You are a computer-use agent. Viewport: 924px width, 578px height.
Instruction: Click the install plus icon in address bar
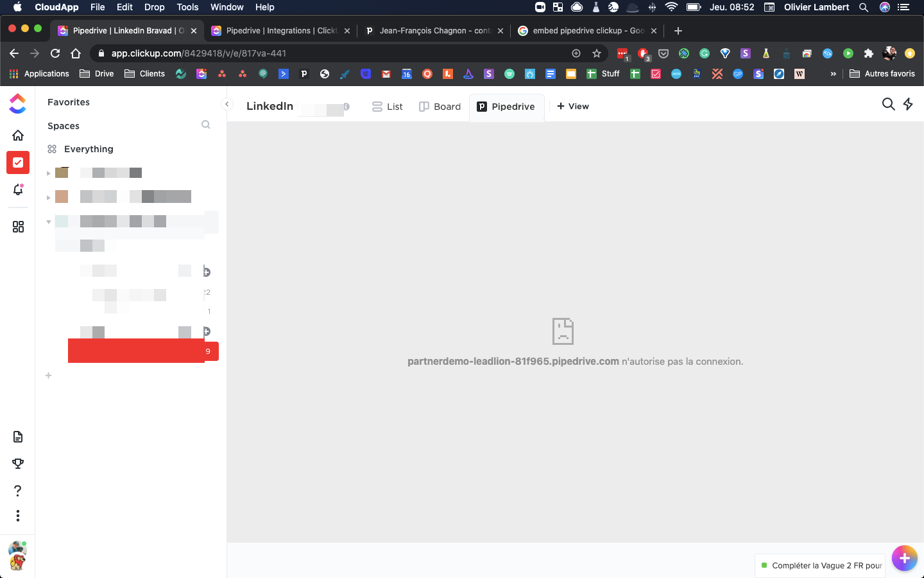(576, 53)
